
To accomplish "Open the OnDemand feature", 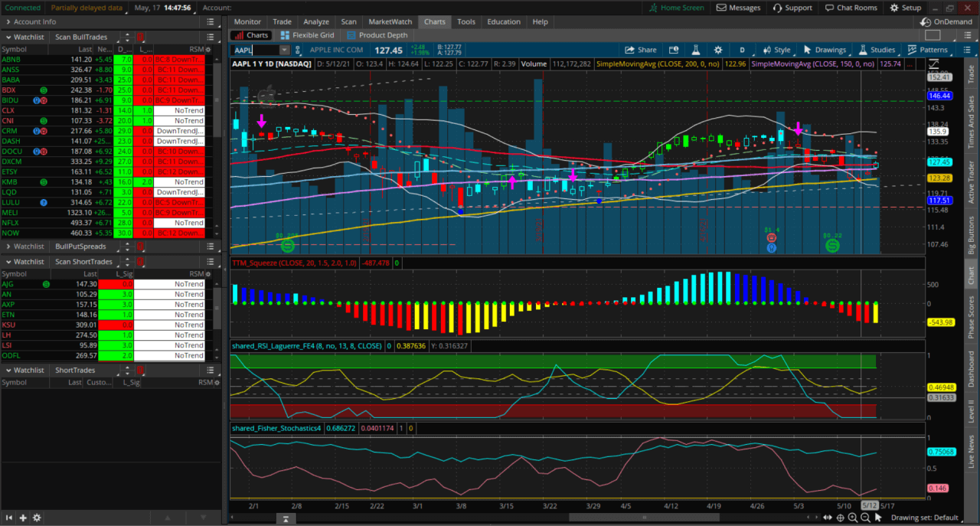I will (x=947, y=21).
